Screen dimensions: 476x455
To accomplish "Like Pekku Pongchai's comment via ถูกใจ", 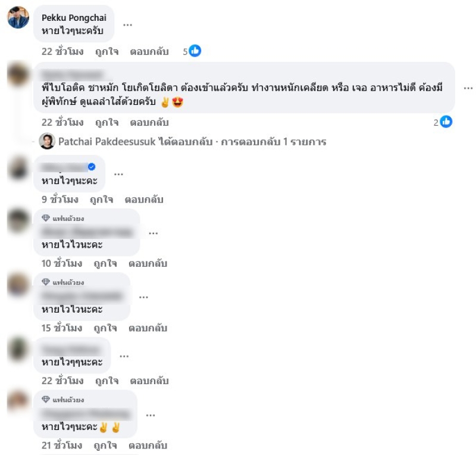I will tap(107, 51).
